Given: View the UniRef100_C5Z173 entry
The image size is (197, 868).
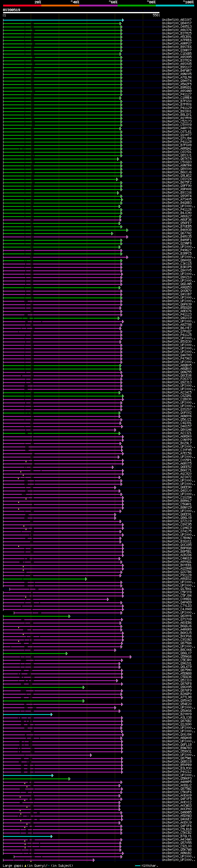Looking at the screenshot, I should coord(177,121).
